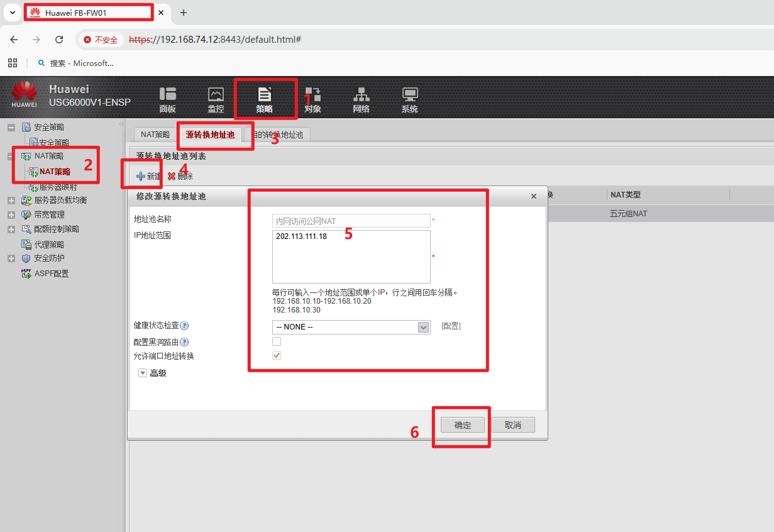Expand the 带宽管理 tree node

coord(11,215)
